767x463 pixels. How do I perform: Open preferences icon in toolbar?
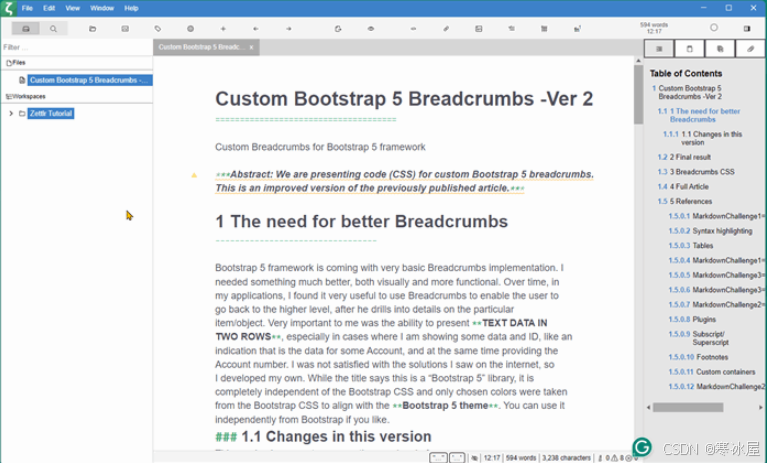tap(125, 29)
